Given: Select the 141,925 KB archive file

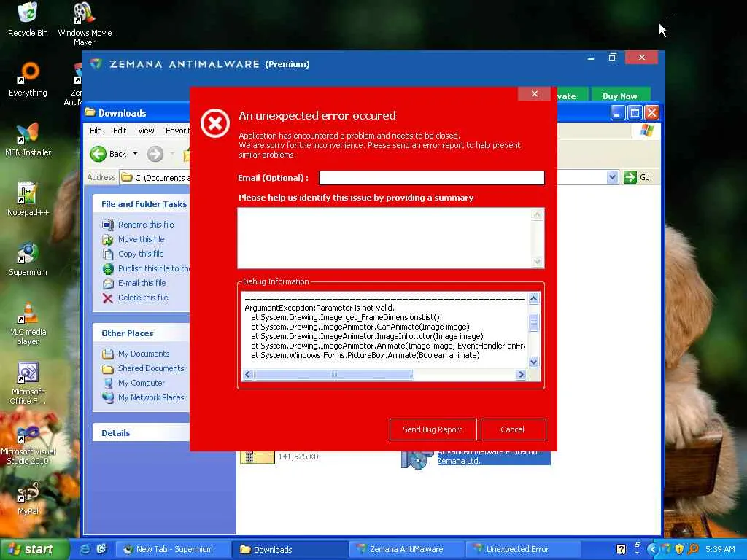Looking at the screenshot, I should pos(279,457).
